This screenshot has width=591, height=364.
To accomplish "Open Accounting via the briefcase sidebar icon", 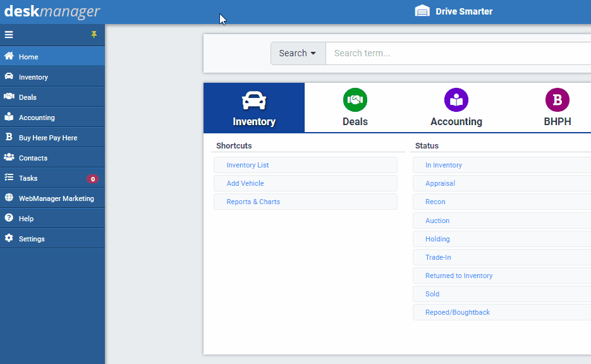I will click(x=9, y=117).
